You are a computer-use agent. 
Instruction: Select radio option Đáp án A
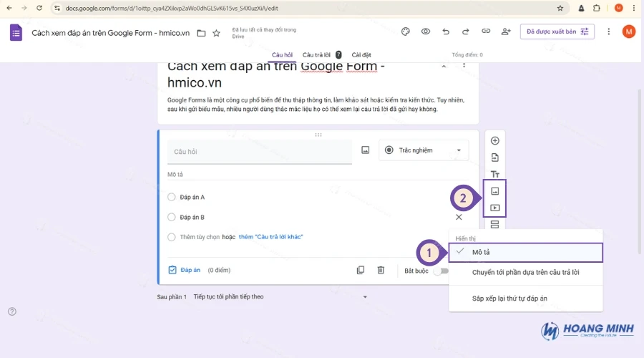(172, 198)
